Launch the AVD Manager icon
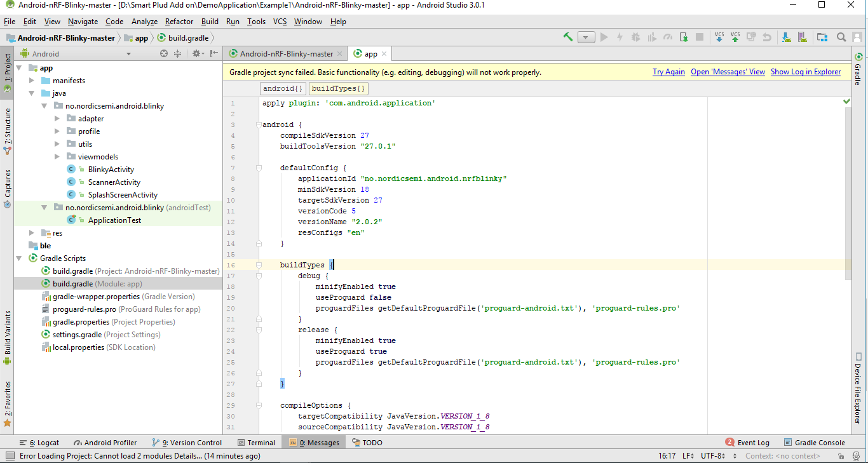The width and height of the screenshot is (868, 463). [803, 37]
